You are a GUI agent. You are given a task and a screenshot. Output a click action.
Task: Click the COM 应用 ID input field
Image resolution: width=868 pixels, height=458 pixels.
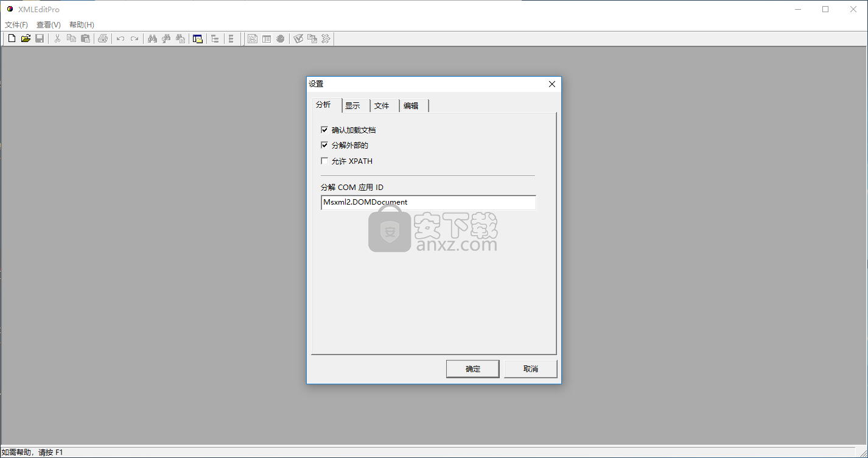pos(429,202)
